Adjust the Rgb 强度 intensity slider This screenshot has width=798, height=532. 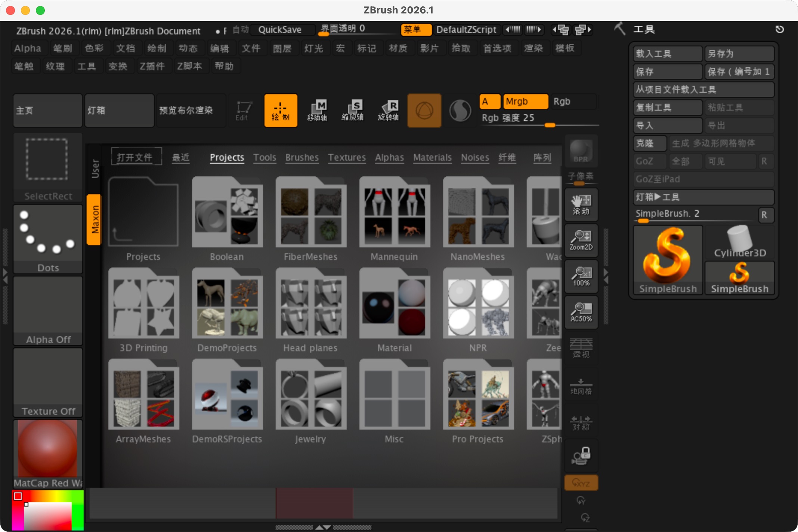coord(549,125)
